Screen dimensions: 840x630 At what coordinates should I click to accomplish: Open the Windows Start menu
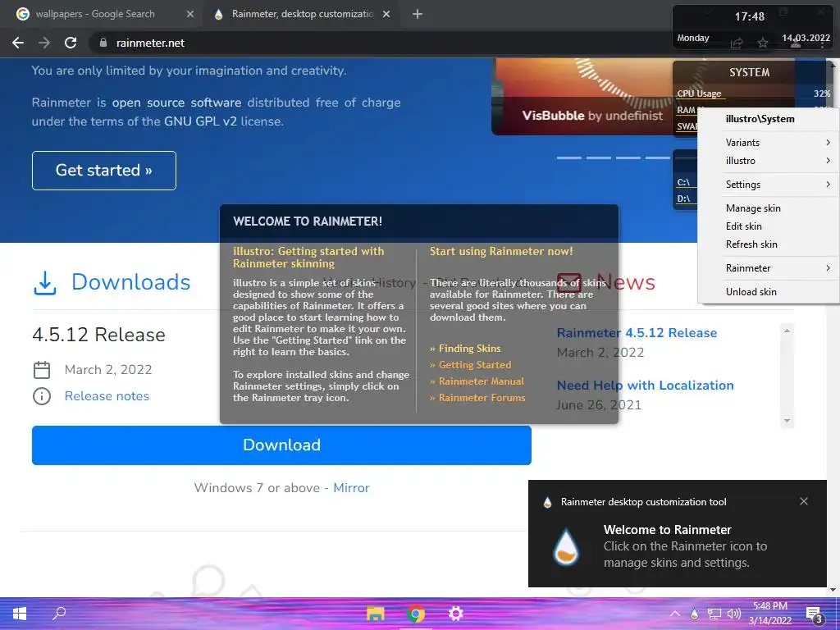(x=20, y=614)
